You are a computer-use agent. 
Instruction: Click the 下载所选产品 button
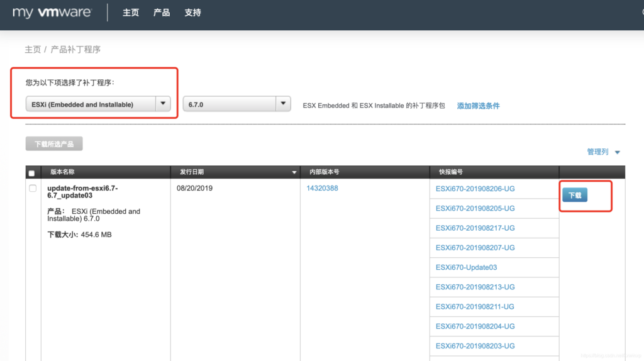coord(54,143)
